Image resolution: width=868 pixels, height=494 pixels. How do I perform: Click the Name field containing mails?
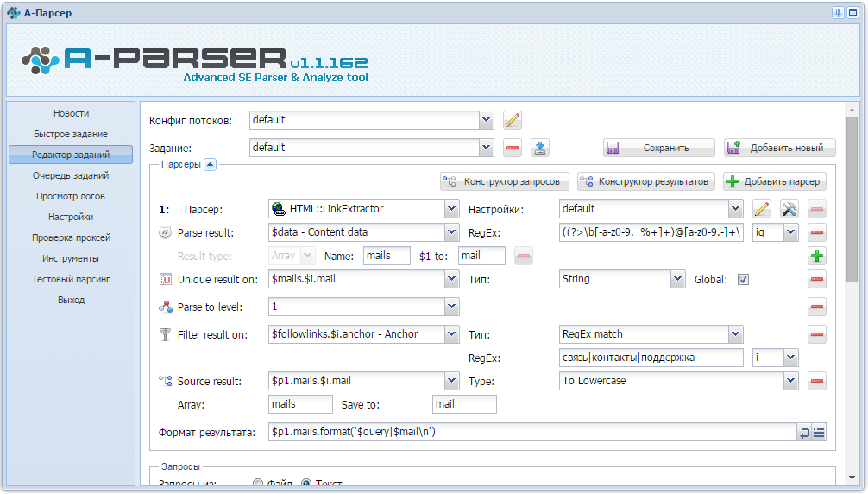point(387,256)
